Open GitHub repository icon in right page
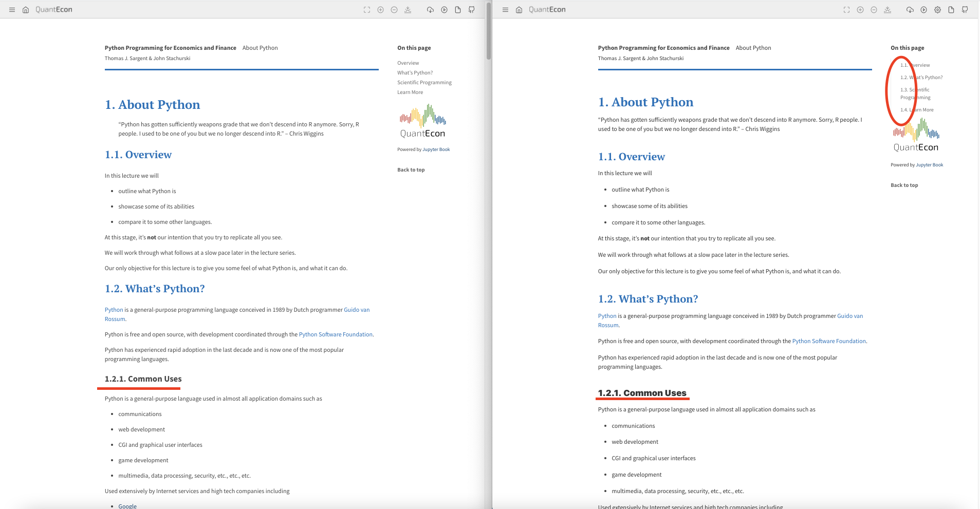The image size is (980, 509). (965, 10)
